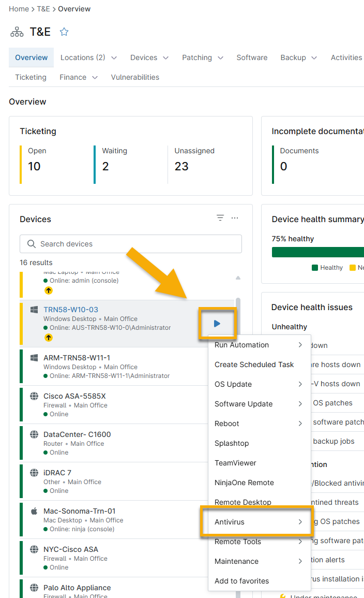Click the Apple icon for Mac-Sonoma-Trn-01

click(x=34, y=511)
